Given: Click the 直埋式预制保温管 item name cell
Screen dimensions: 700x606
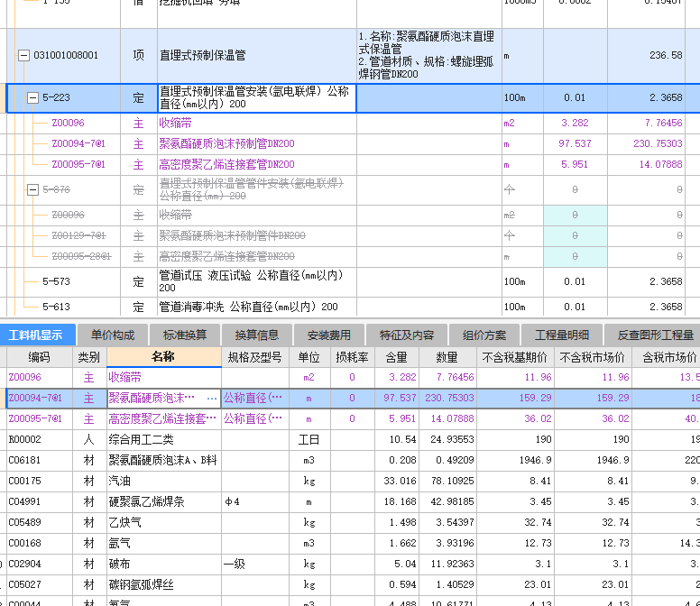Looking at the screenshot, I should coord(257,56).
